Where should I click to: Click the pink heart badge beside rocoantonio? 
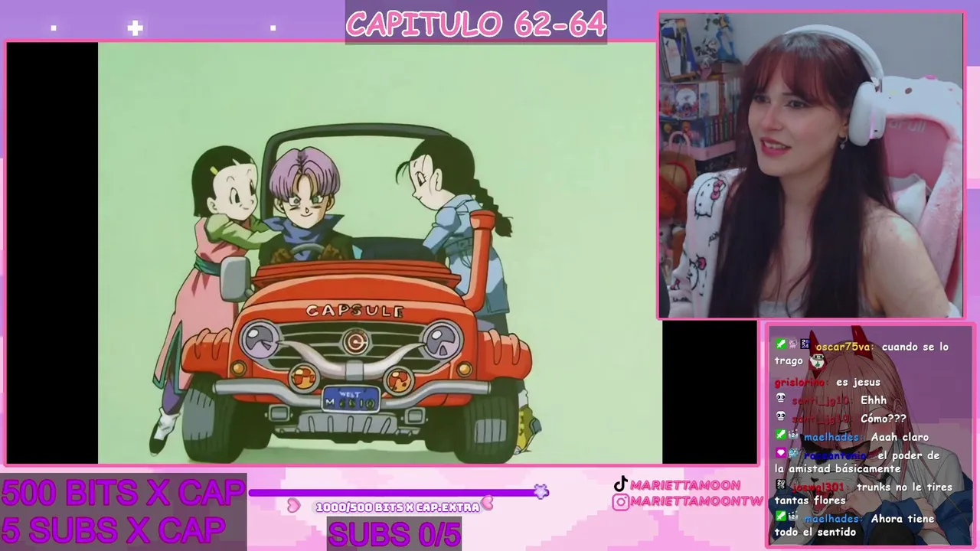[780, 453]
